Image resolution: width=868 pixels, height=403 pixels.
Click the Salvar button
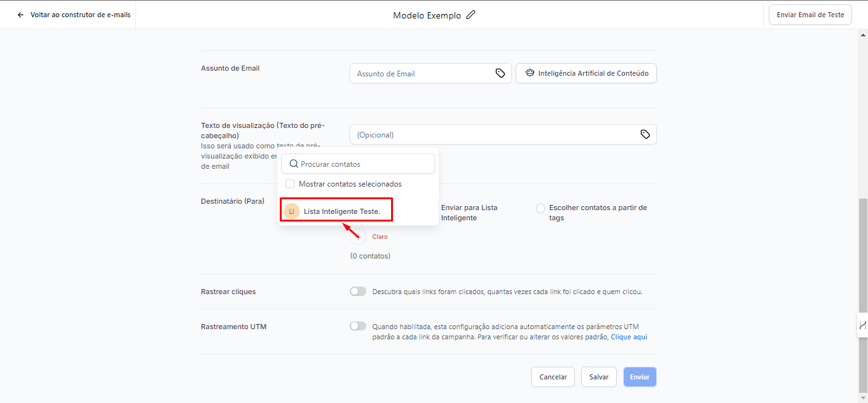(x=598, y=377)
